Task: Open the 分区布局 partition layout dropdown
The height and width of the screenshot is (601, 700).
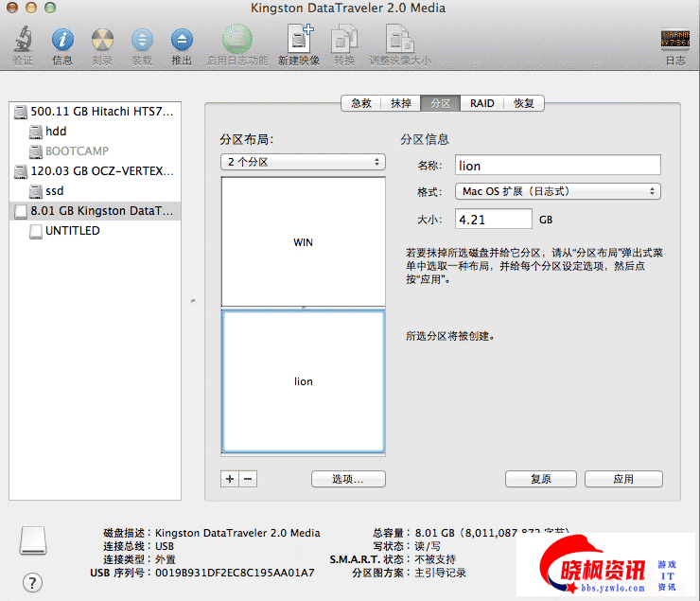Action: 303,162
